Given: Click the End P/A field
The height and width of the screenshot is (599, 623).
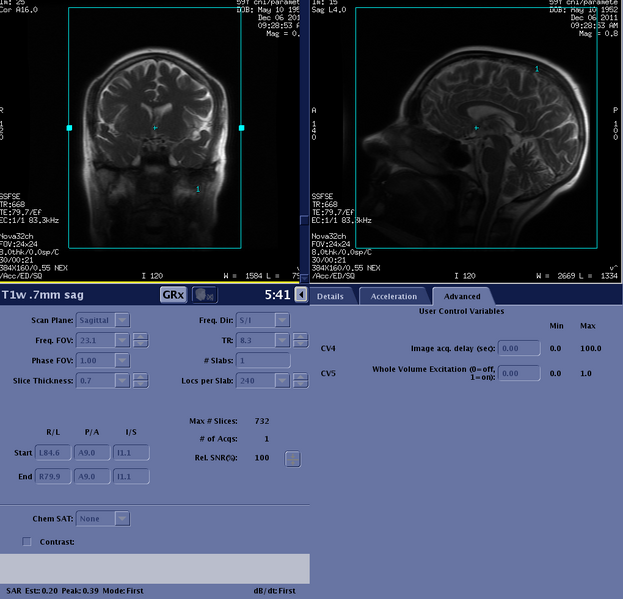Looking at the screenshot, I should tap(92, 477).
